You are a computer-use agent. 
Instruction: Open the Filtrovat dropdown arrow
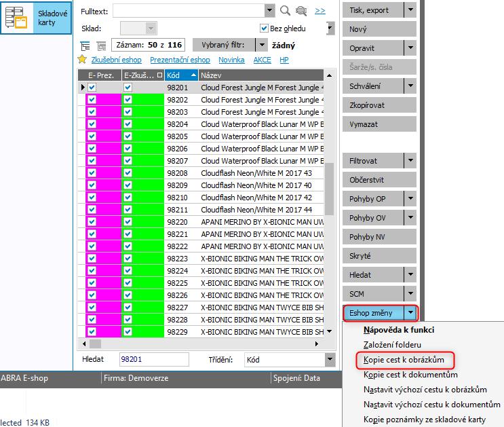click(410, 161)
